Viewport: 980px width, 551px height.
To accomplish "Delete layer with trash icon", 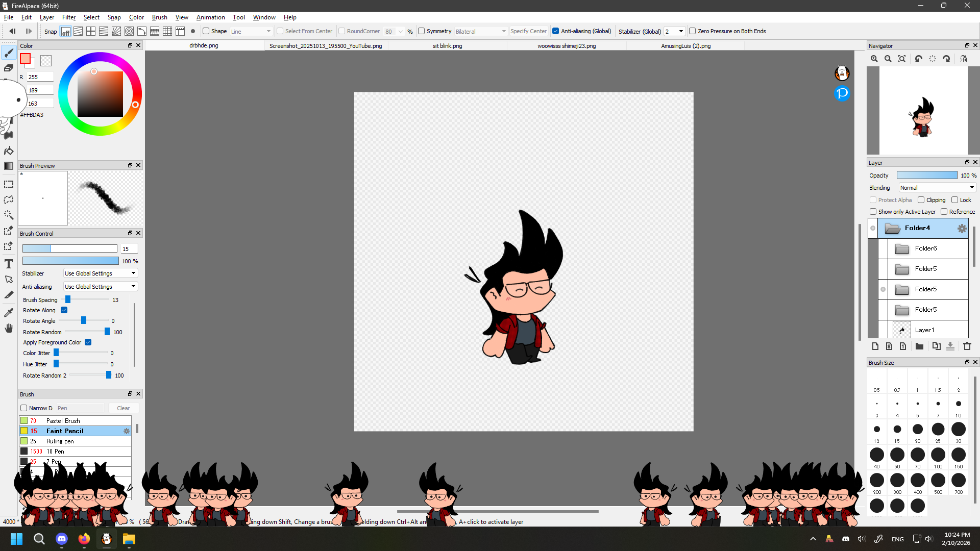I will tap(967, 346).
